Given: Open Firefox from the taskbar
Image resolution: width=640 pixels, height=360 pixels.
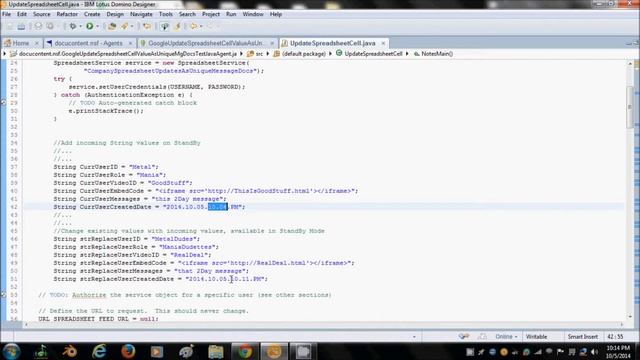Looking at the screenshot, I should point(128,351).
